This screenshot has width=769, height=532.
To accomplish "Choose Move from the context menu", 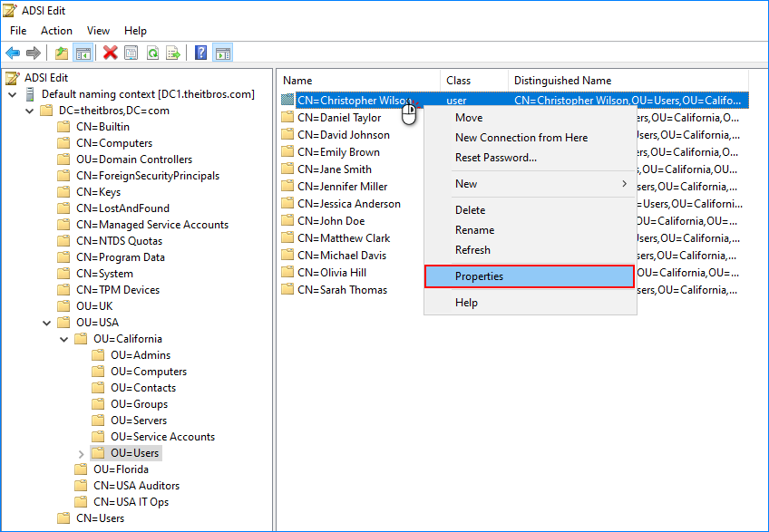I will pyautogui.click(x=531, y=118).
